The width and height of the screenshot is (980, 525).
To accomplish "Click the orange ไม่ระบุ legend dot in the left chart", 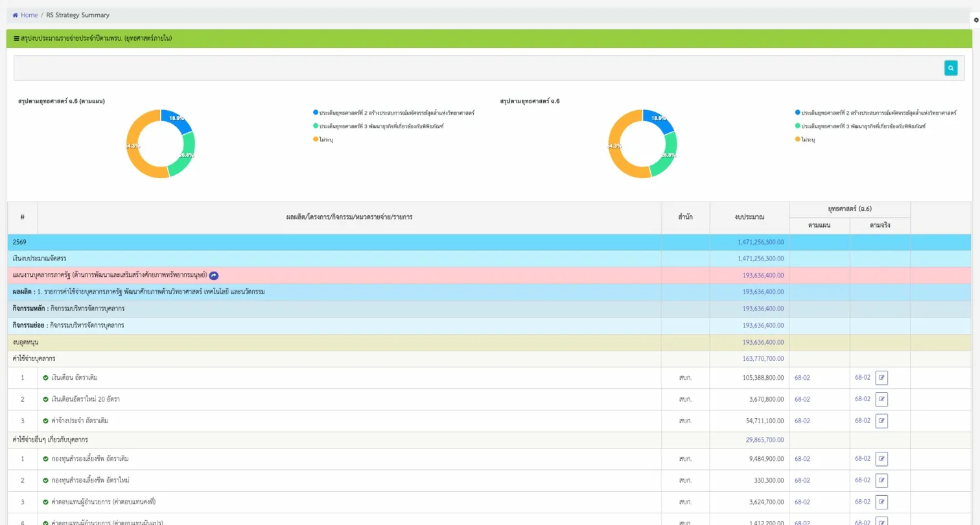I will point(315,139).
